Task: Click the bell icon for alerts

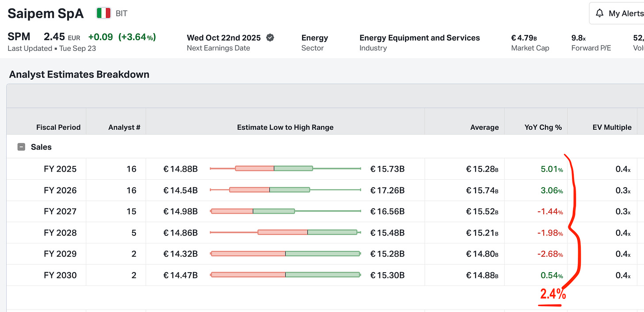Action: click(x=600, y=13)
